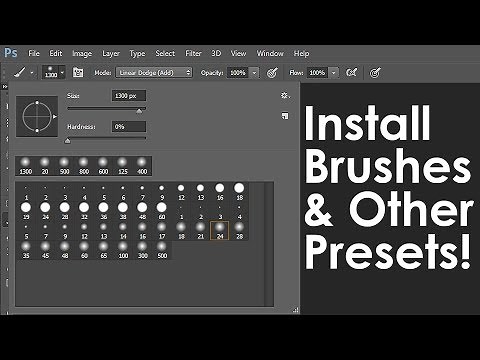The height and width of the screenshot is (360, 480).
Task: Click the Opacity 100% input field
Action: coord(238,72)
